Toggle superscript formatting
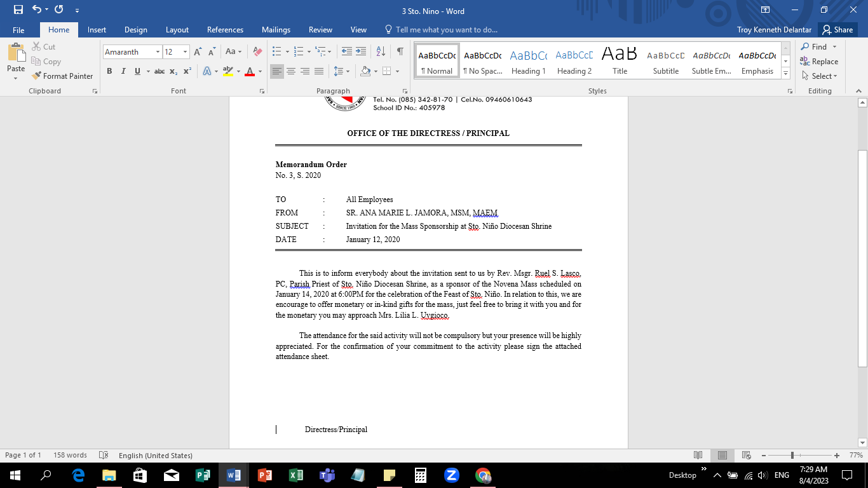 pyautogui.click(x=187, y=71)
